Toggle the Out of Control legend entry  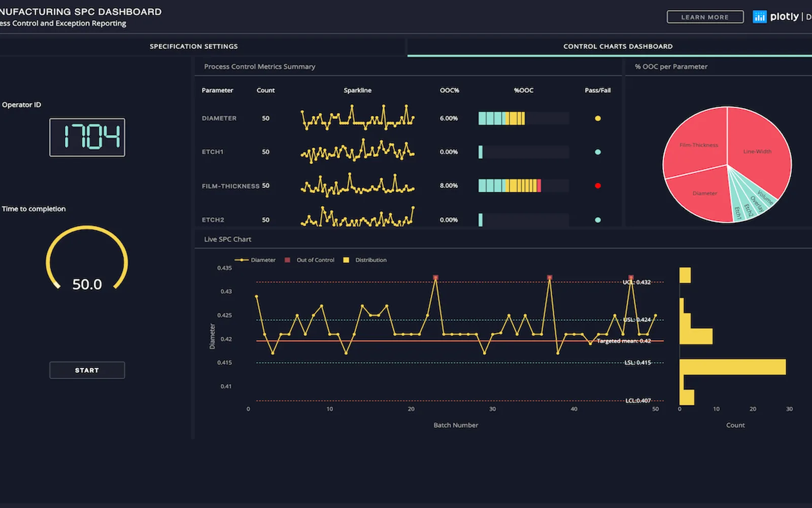pyautogui.click(x=310, y=260)
